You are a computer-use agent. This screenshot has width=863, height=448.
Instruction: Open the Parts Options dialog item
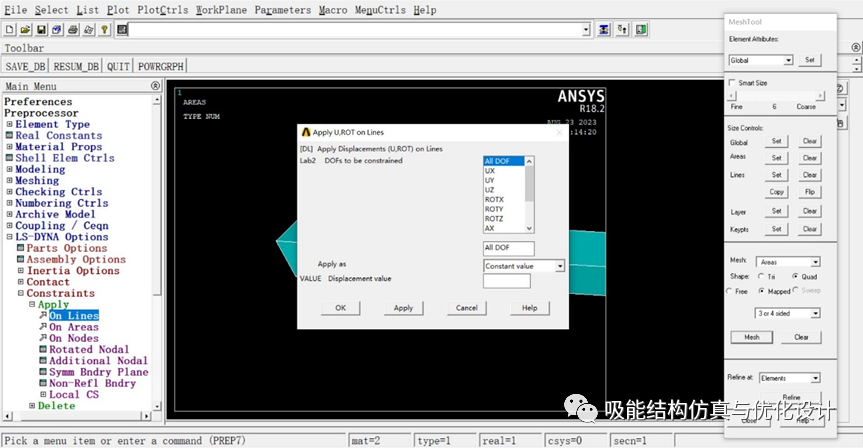pos(67,248)
